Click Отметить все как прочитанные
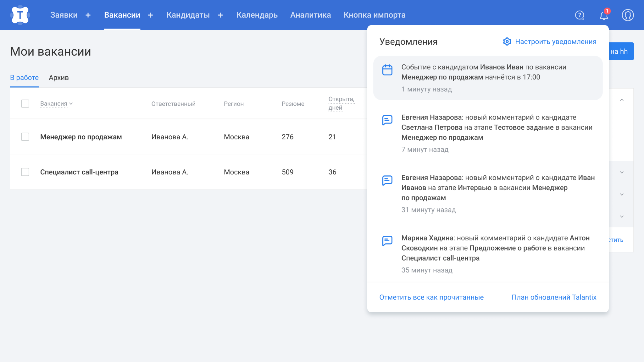Viewport: 644px width, 362px height. 431,297
